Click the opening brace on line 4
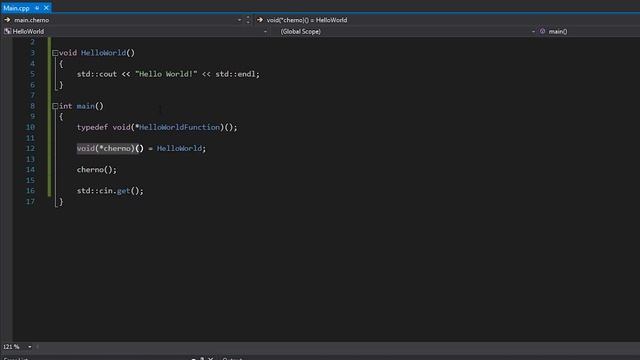The height and width of the screenshot is (360, 640). [x=61, y=63]
